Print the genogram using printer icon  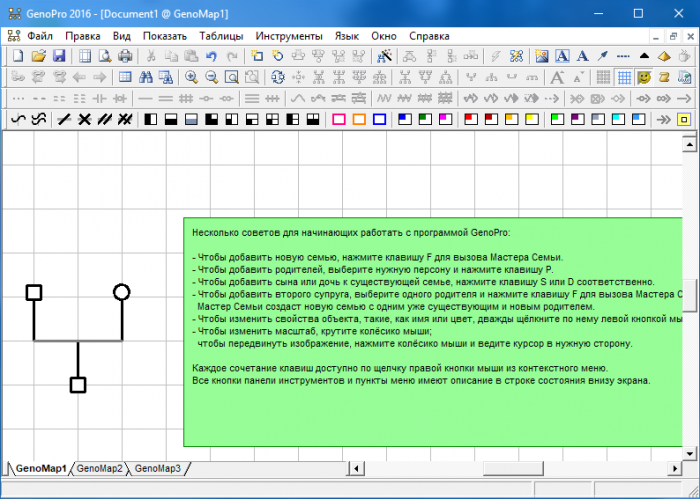click(x=125, y=56)
